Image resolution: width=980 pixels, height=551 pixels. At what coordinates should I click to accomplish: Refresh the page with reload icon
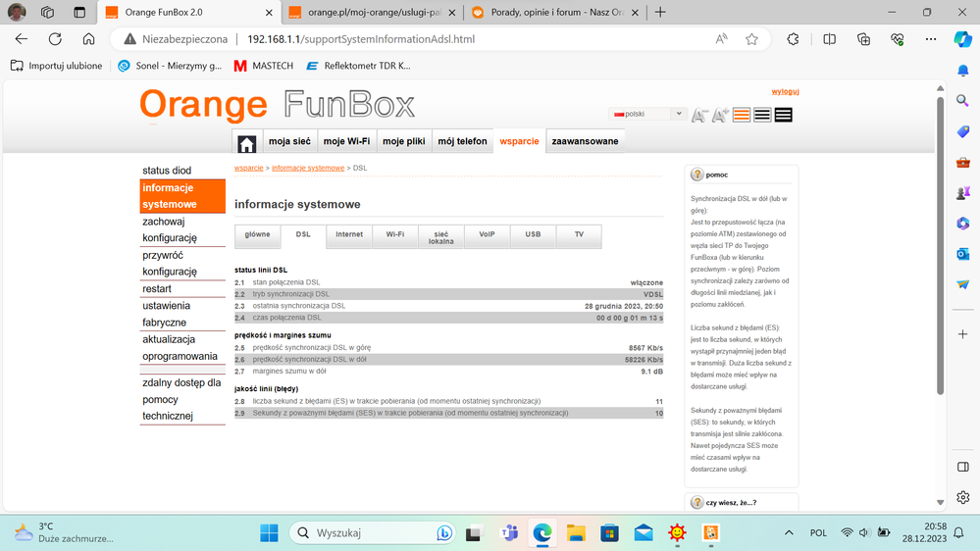tap(55, 39)
